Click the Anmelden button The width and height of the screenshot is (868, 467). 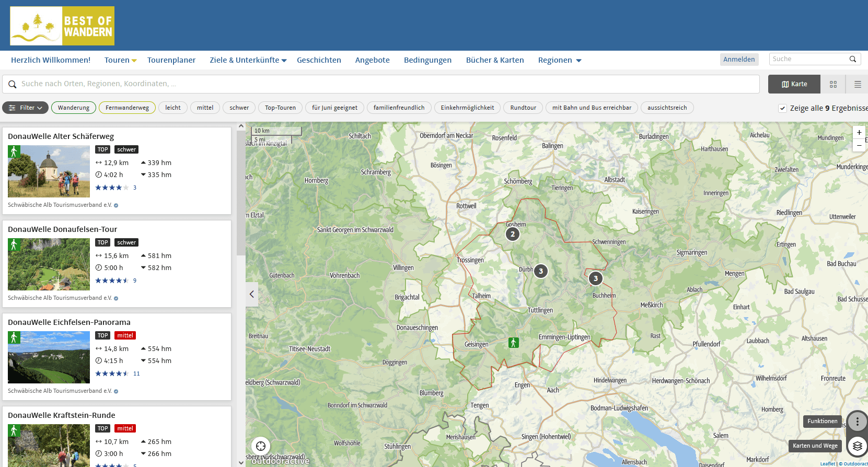point(739,59)
